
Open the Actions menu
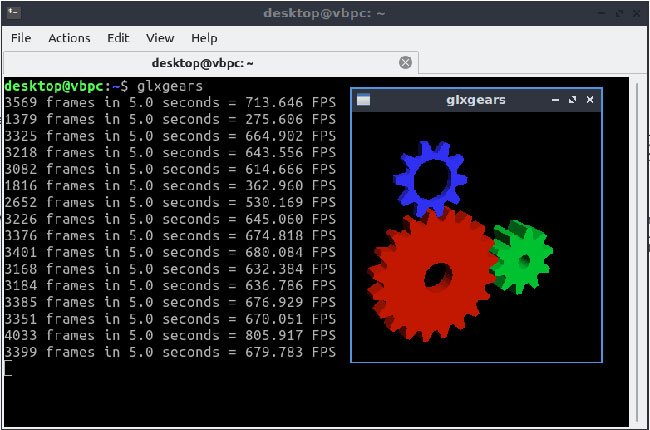pos(69,38)
